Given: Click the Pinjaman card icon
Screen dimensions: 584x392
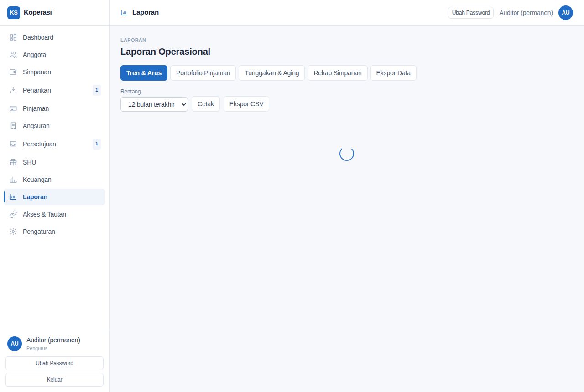Looking at the screenshot, I should pyautogui.click(x=13, y=108).
